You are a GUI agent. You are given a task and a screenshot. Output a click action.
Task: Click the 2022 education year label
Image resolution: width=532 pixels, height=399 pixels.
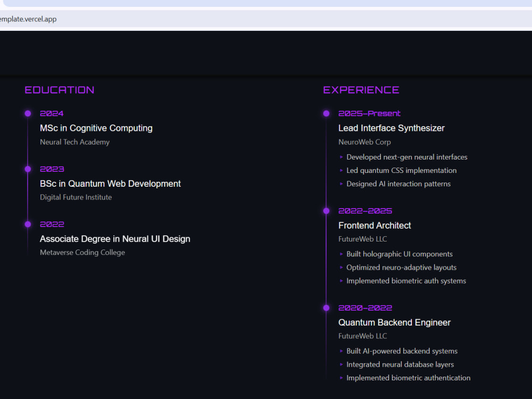[52, 225]
